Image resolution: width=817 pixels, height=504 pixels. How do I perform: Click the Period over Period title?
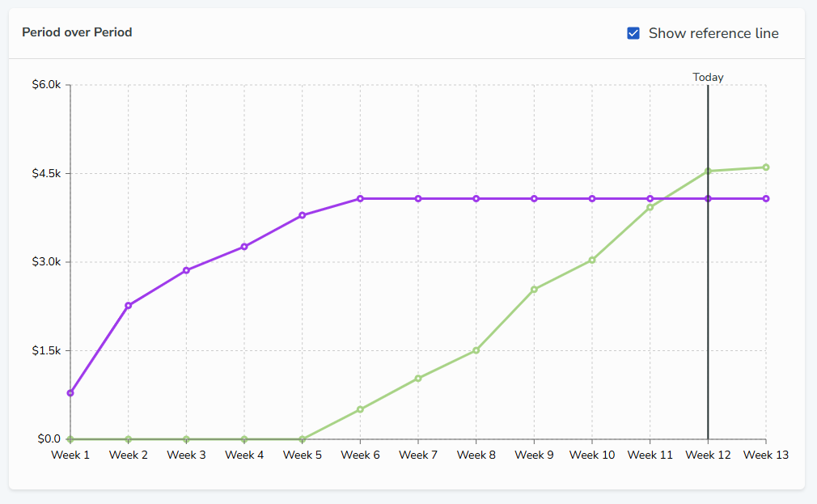77,32
